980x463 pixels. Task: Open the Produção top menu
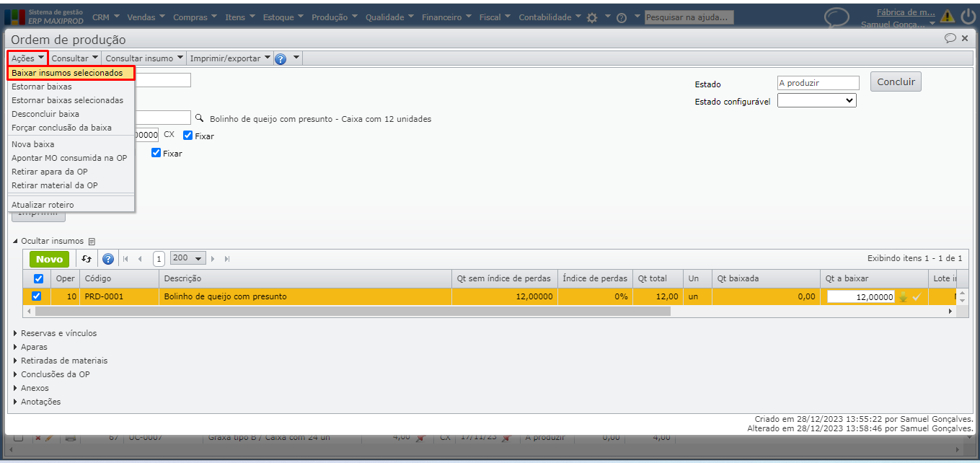335,17
